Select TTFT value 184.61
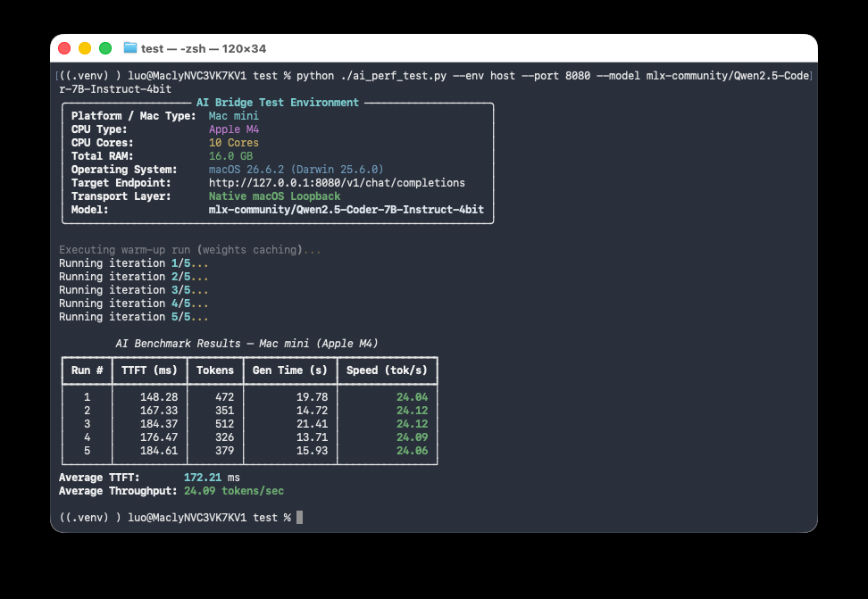868x599 pixels. click(159, 451)
